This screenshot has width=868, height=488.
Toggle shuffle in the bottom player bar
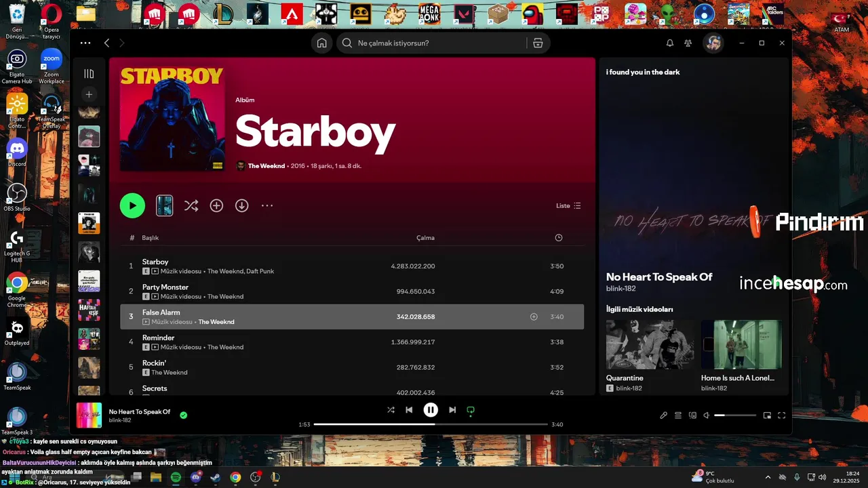391,409
